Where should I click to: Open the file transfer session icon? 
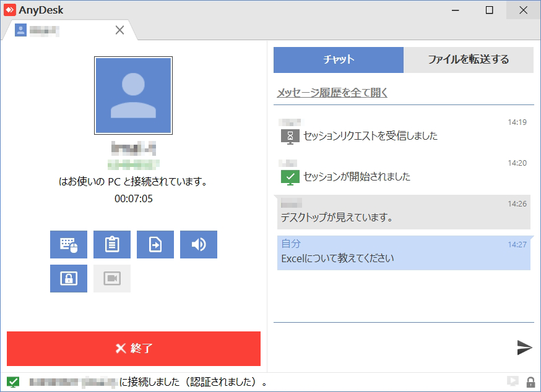(x=155, y=244)
